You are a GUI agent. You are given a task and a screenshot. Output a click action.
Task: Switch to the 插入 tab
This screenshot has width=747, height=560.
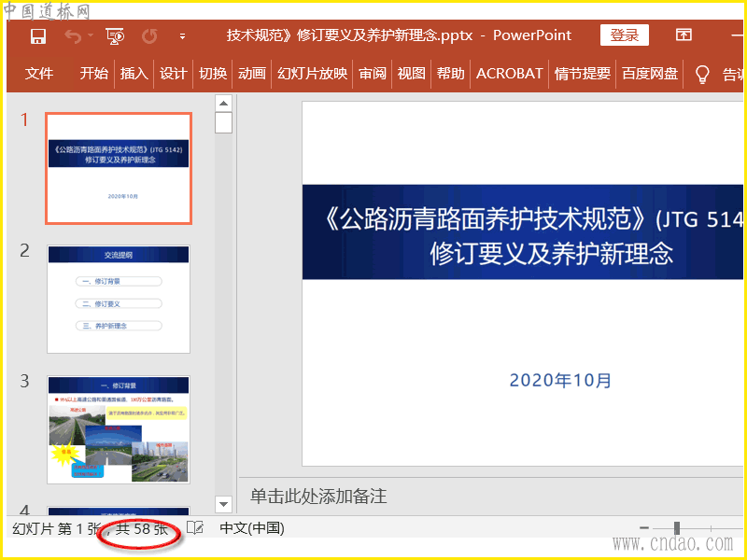tap(134, 74)
